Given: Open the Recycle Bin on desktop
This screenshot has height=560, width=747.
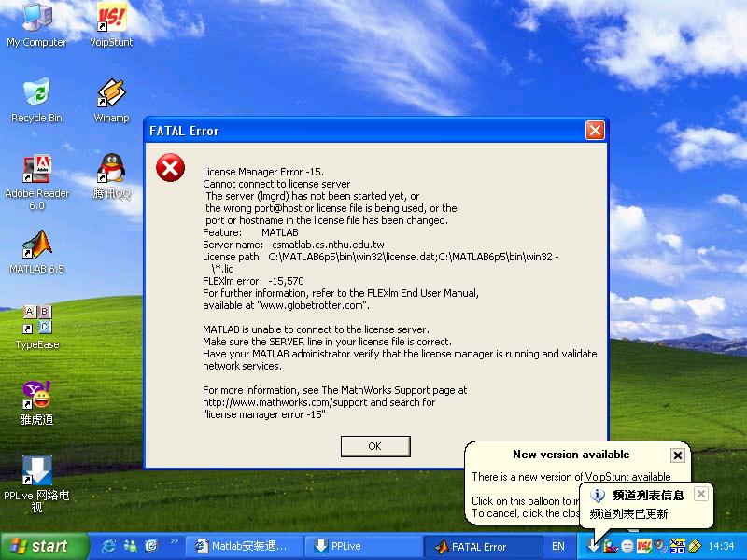Looking at the screenshot, I should point(36,100).
